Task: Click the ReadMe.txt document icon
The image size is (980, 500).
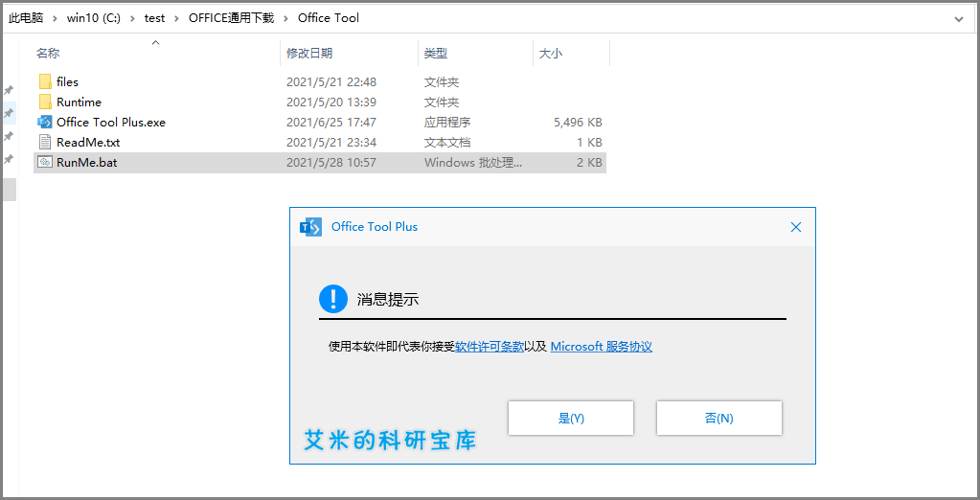Action: click(44, 142)
